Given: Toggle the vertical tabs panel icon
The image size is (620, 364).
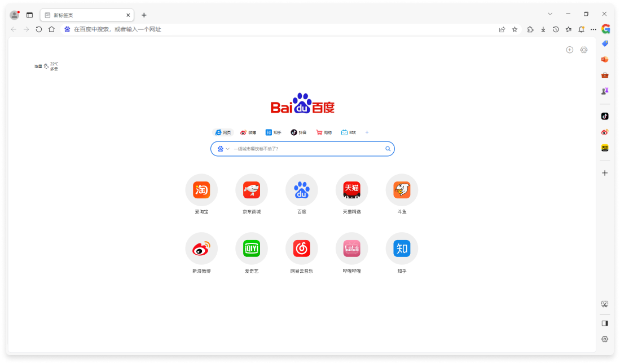Looking at the screenshot, I should 30,15.
